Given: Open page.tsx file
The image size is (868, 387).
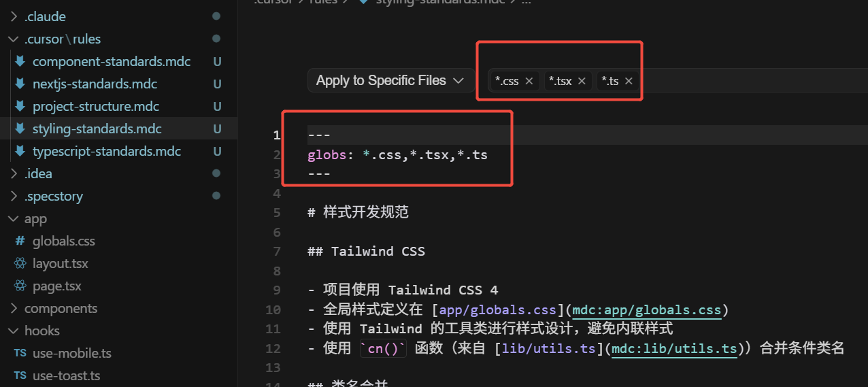Looking at the screenshot, I should tap(57, 286).
